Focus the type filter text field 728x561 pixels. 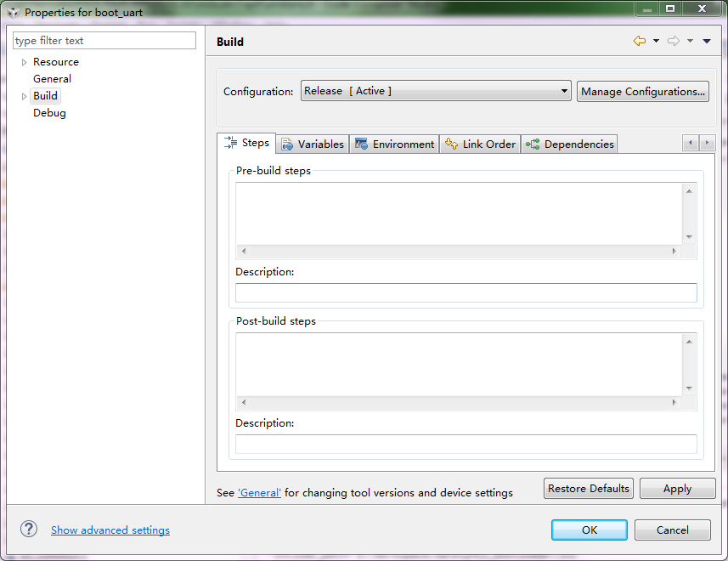coord(104,41)
